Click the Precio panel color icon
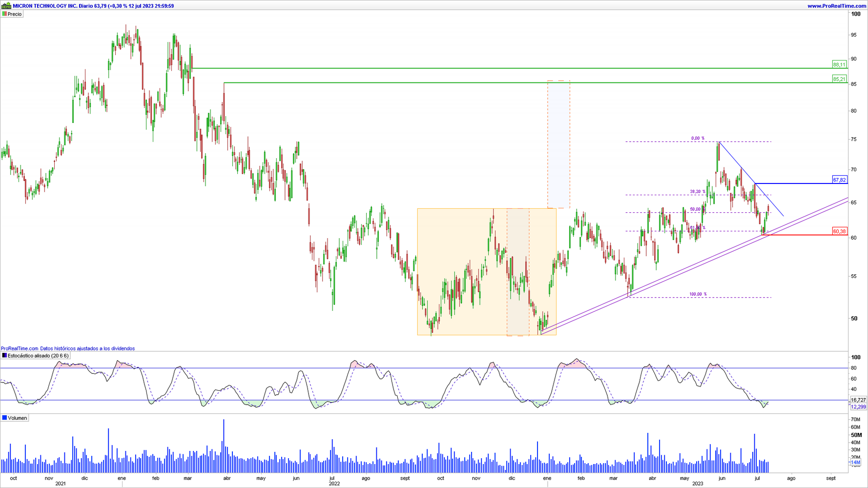Screen dimensions: 868x488 pos(4,14)
